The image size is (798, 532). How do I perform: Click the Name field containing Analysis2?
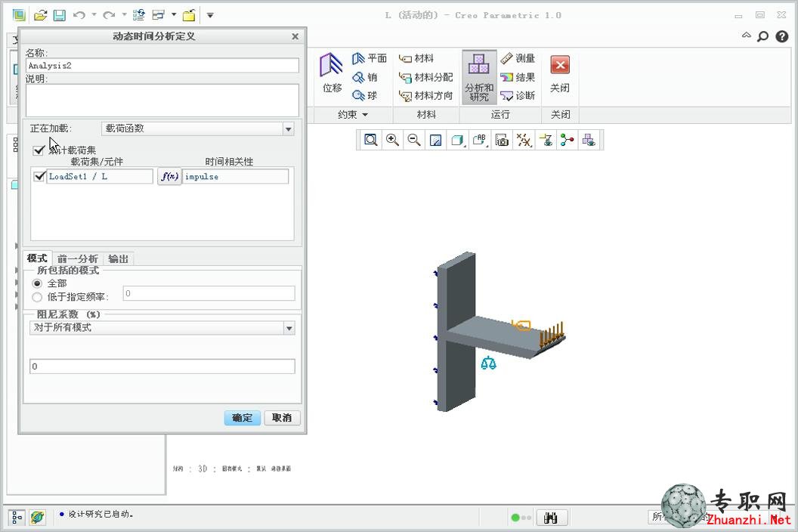162,66
